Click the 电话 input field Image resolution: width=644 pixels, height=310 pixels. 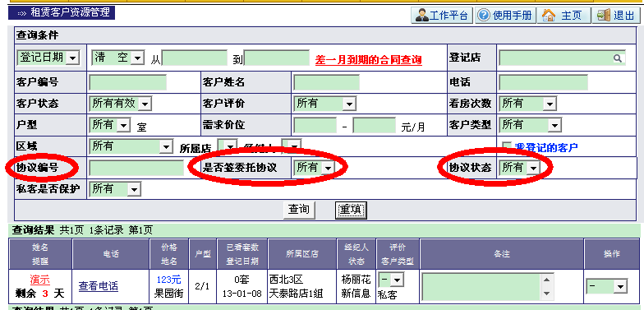[x=544, y=82]
